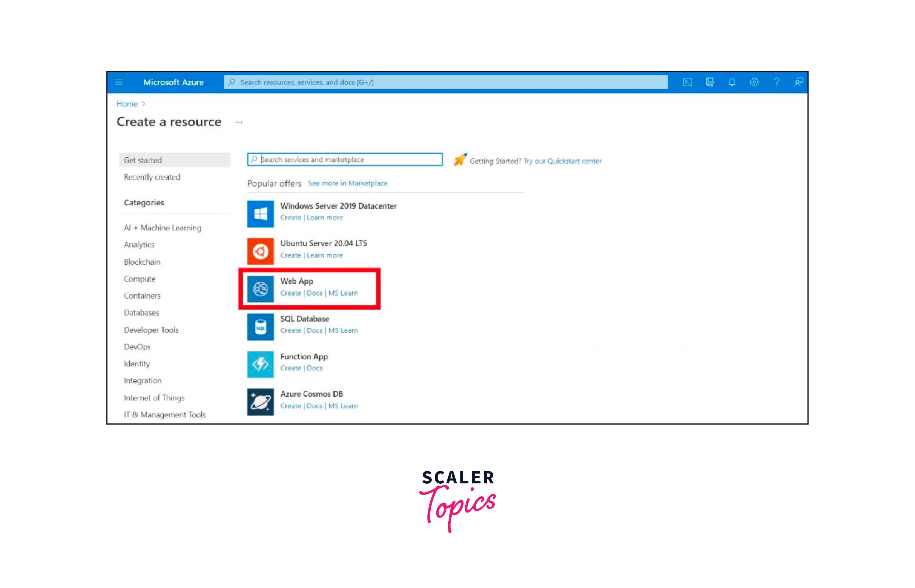The image size is (915, 588).
Task: Click the Ubuntu Server 20.04 LTS icon
Action: [x=260, y=251]
